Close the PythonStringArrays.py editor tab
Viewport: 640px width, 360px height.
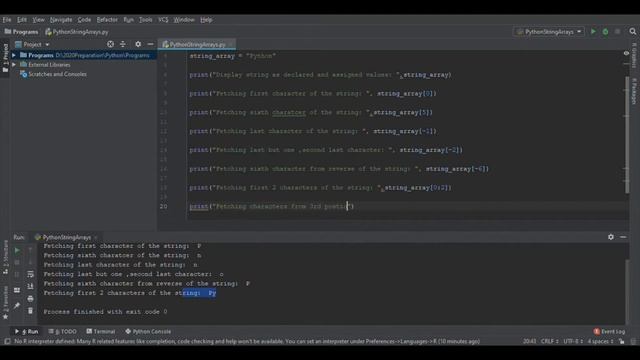[231, 44]
